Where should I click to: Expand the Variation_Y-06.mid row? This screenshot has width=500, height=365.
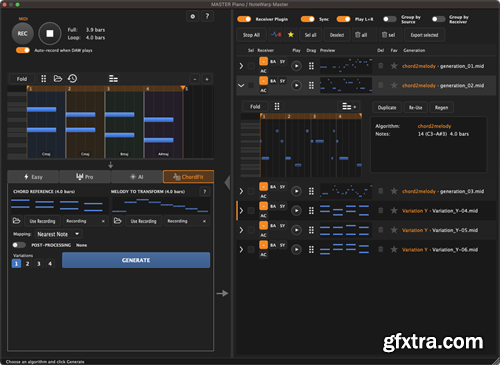(x=241, y=249)
